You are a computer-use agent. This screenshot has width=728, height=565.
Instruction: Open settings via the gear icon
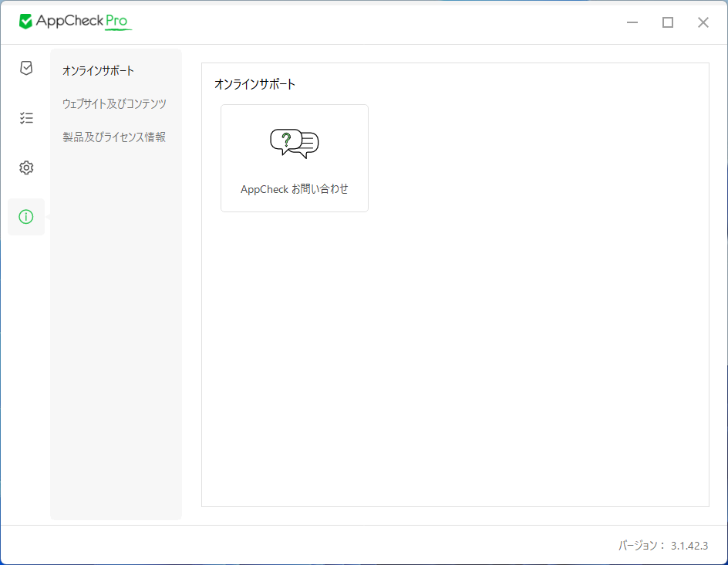[x=26, y=167]
